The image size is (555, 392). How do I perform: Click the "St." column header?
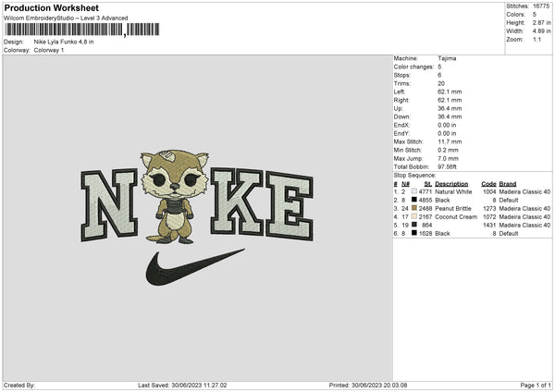pyautogui.click(x=428, y=184)
